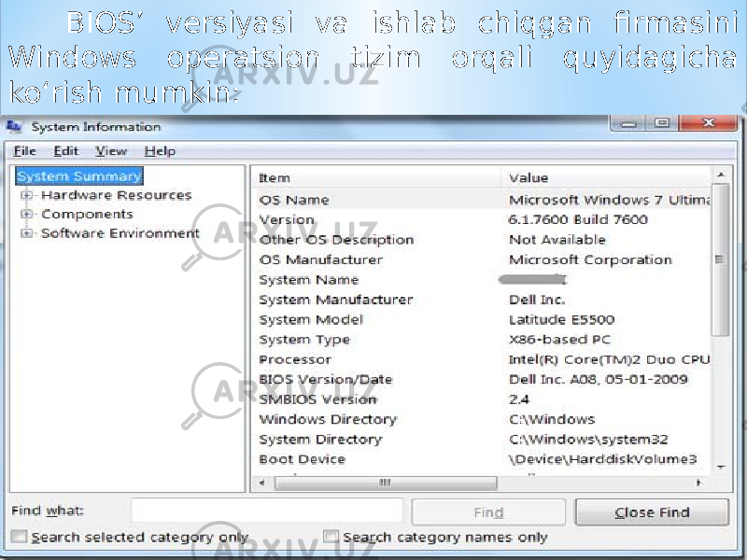Enable Search category names only checkbox
This screenshot has height=560, width=747.
tap(331, 537)
